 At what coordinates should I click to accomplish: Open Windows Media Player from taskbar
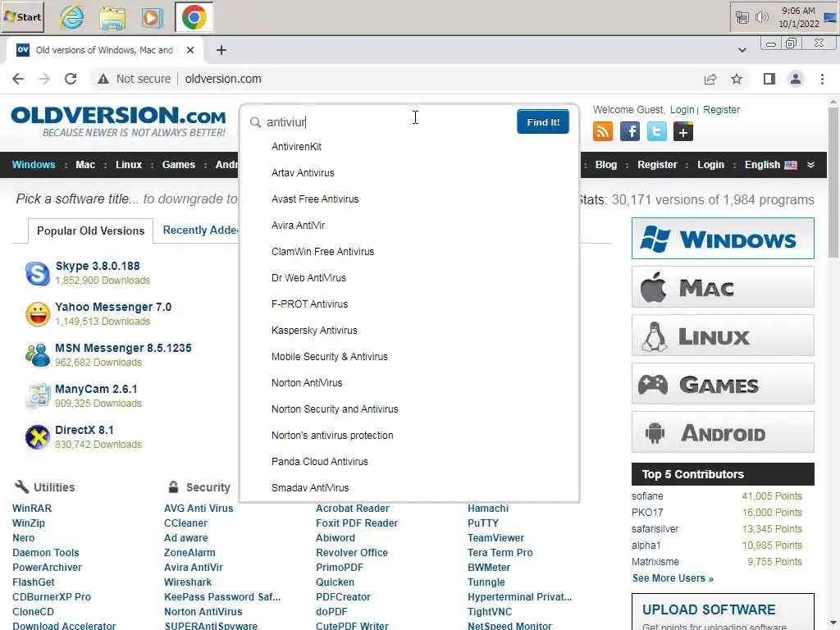152,18
